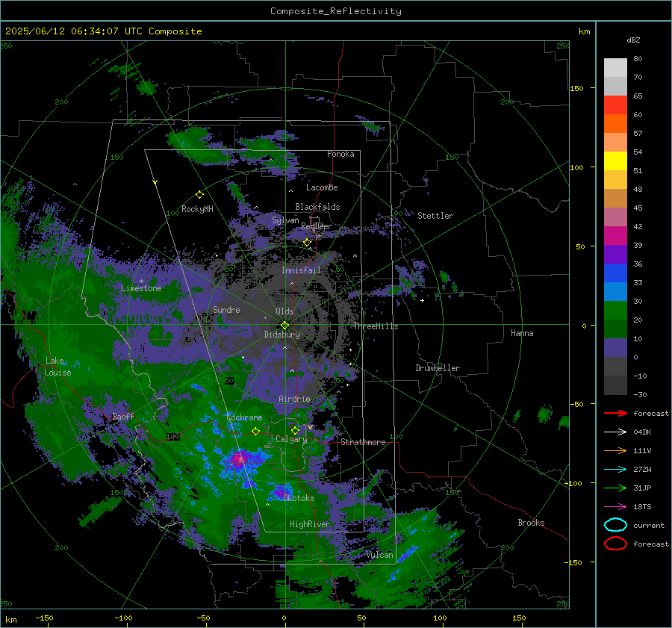
Task: Click the Cochrane label
Action: click(x=244, y=417)
